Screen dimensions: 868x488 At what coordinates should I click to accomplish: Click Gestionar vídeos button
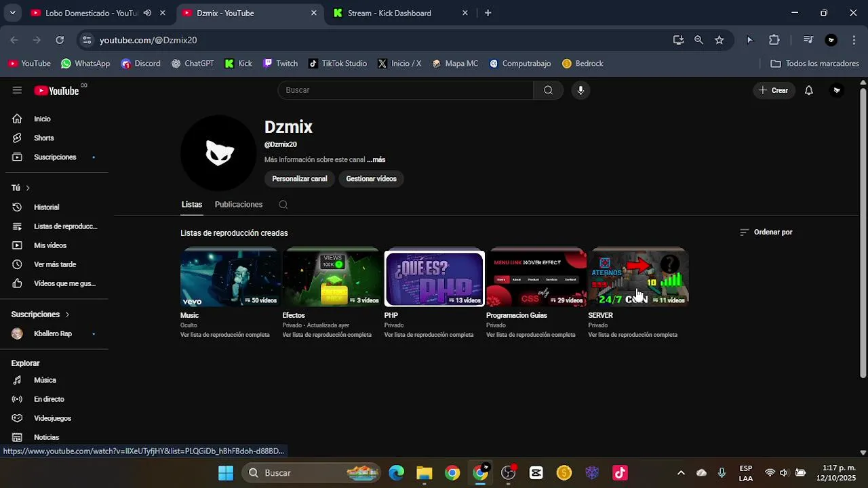[x=371, y=179]
